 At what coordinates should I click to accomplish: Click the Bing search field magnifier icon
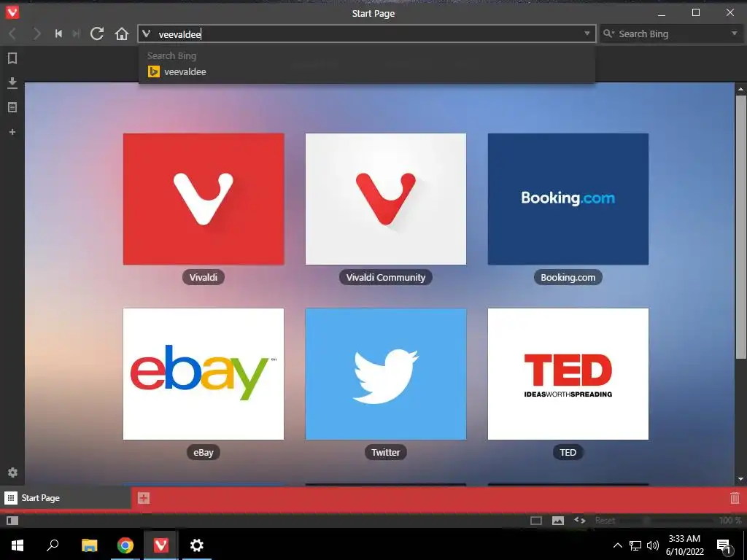click(608, 34)
